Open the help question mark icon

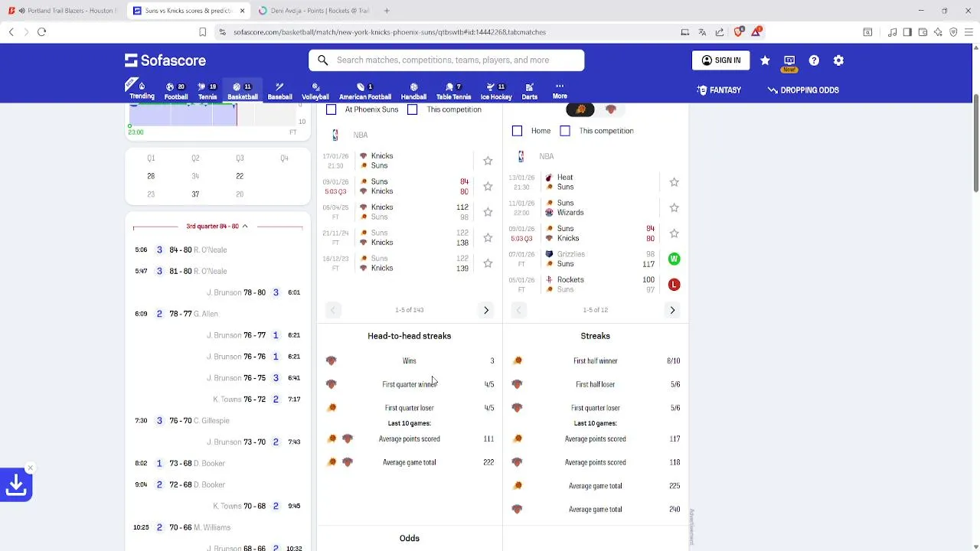[814, 60]
